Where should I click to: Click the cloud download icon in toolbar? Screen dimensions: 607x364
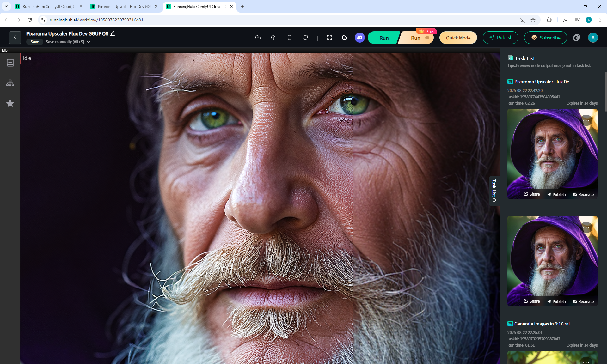(274, 38)
